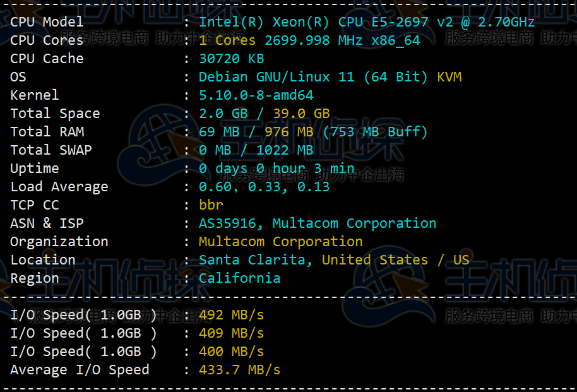Screen dimensions: 577x392
Task: Select the 492 MB/s I/O speed
Action: point(231,315)
